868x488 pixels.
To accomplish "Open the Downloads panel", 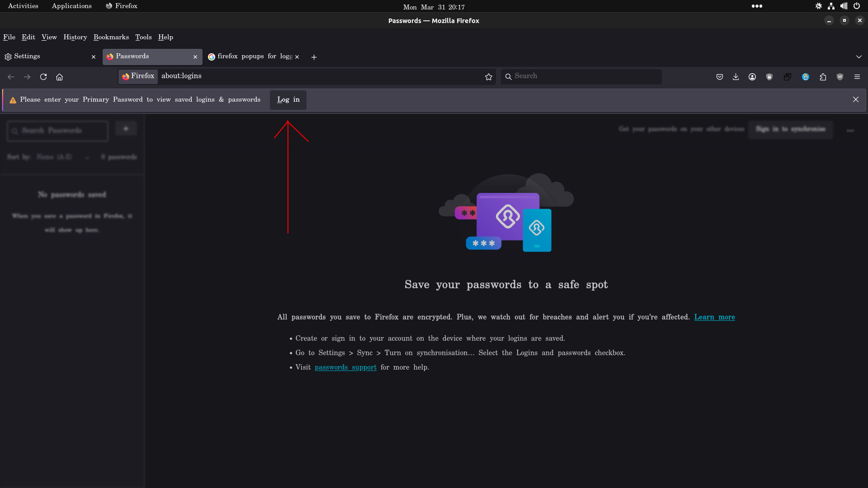I will coord(736,77).
